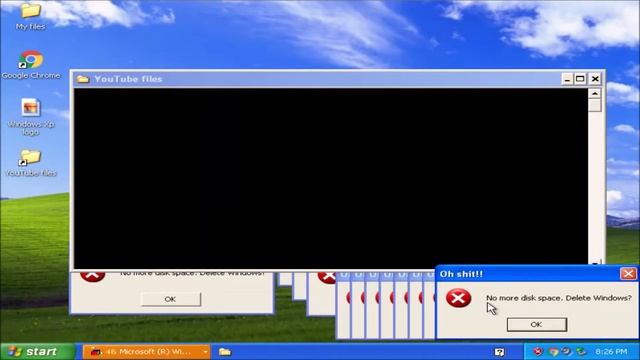Minimize the YouTube files window
The height and width of the screenshot is (360, 640).
tap(567, 79)
